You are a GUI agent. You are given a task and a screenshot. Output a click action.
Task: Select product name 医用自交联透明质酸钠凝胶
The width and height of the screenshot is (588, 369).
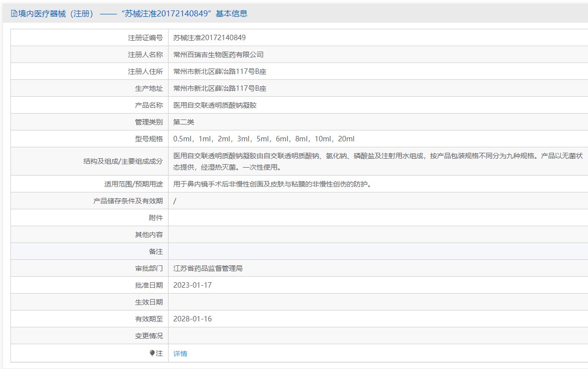(x=215, y=105)
